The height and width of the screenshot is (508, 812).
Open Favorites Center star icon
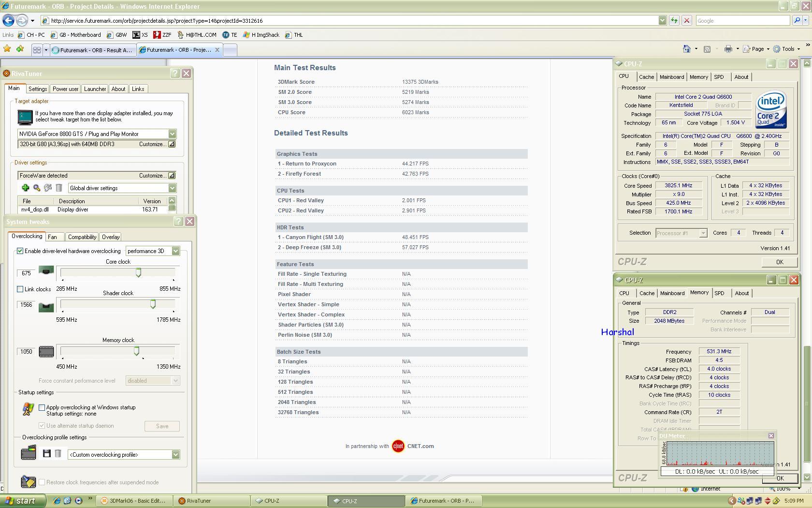coord(7,49)
